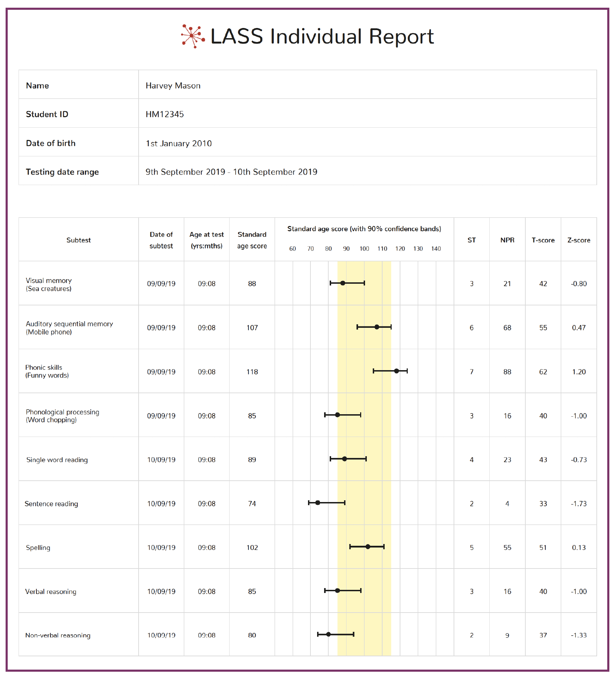Click the Auditory sequential memory chart data point
Screen dimensions: 616x678
(377, 327)
